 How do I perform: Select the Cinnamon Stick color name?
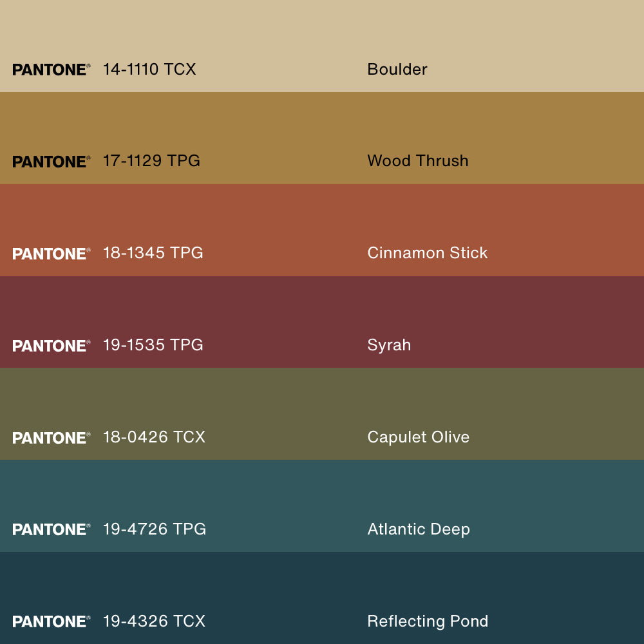(427, 253)
